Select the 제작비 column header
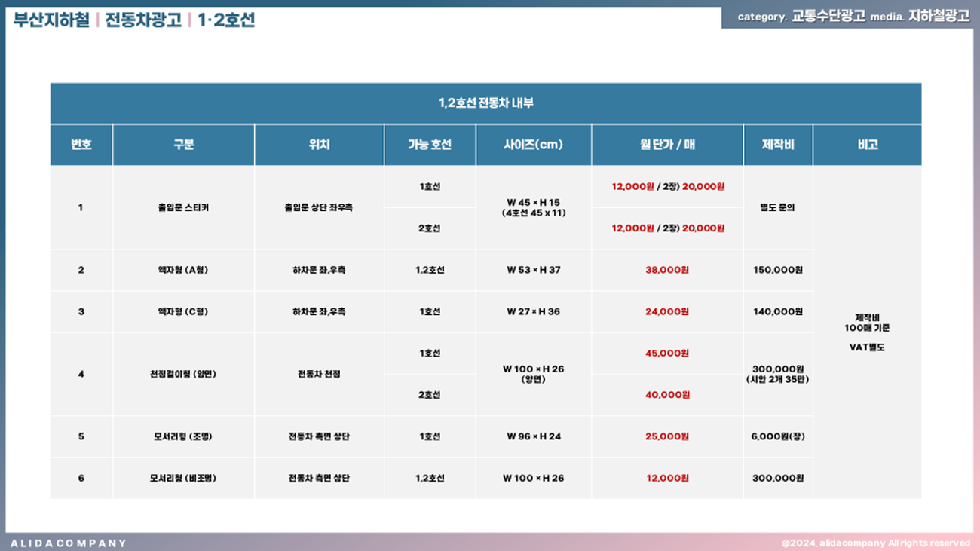The height and width of the screenshot is (551, 980). point(777,145)
